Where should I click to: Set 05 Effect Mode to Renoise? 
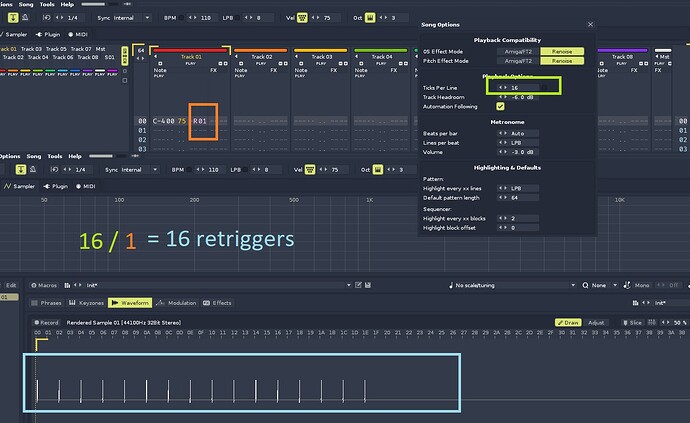click(x=562, y=51)
